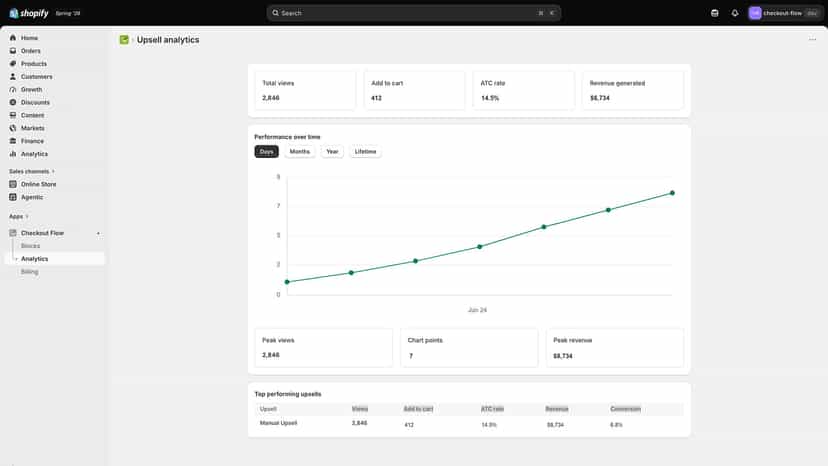Open the Home icon in sidebar

click(x=13, y=38)
